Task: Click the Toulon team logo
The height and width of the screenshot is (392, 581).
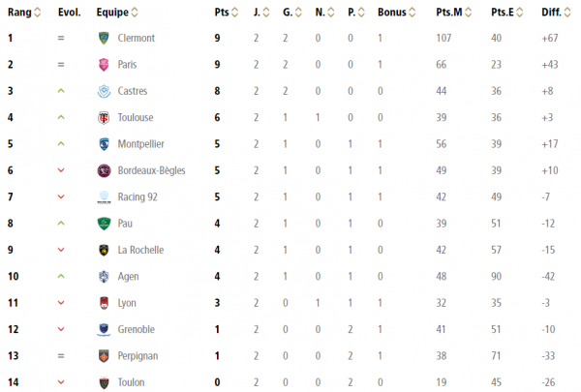Action: click(103, 382)
